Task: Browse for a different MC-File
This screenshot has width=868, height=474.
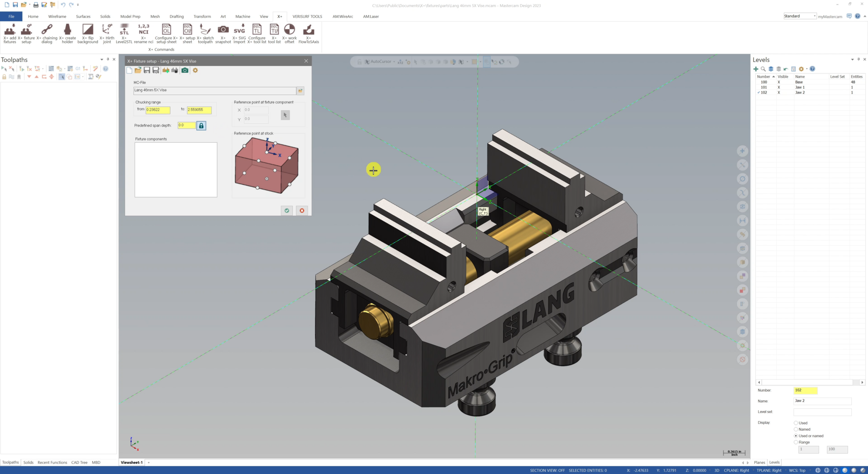Action: click(300, 90)
